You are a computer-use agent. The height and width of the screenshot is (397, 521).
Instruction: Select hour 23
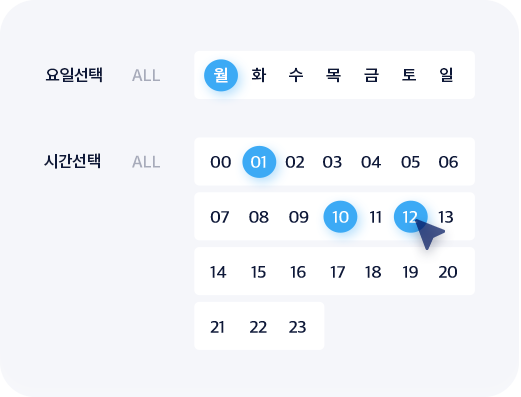point(297,327)
